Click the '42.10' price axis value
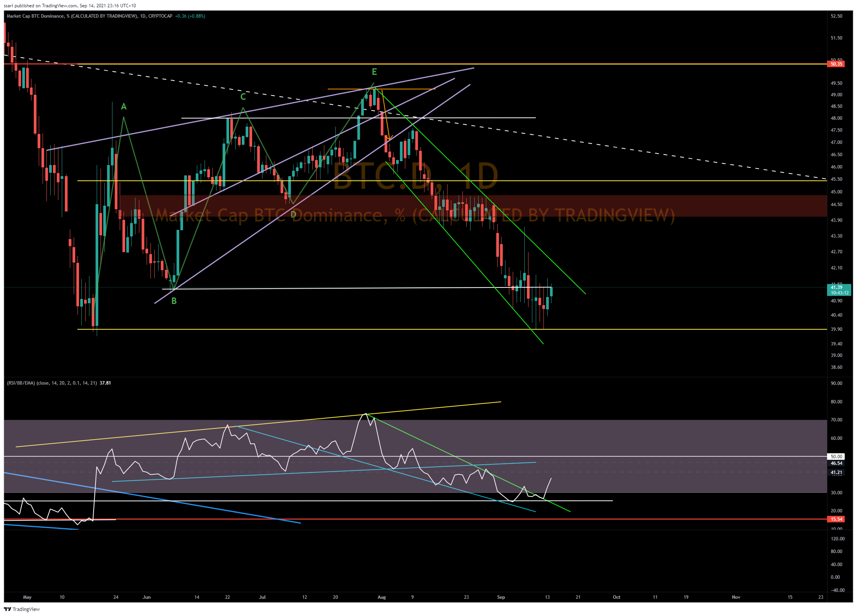This screenshot has height=616, width=857. [x=837, y=268]
